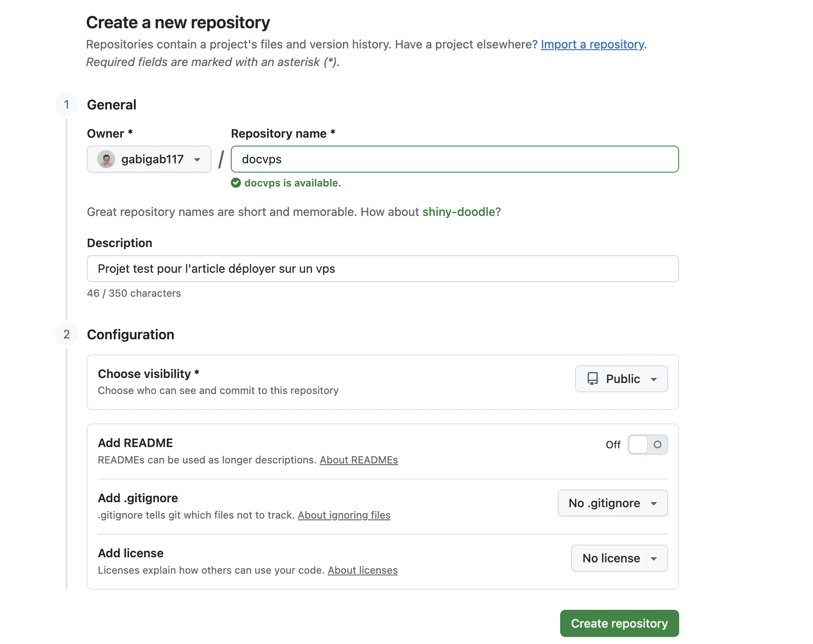Open the About licenses link

pos(362,570)
